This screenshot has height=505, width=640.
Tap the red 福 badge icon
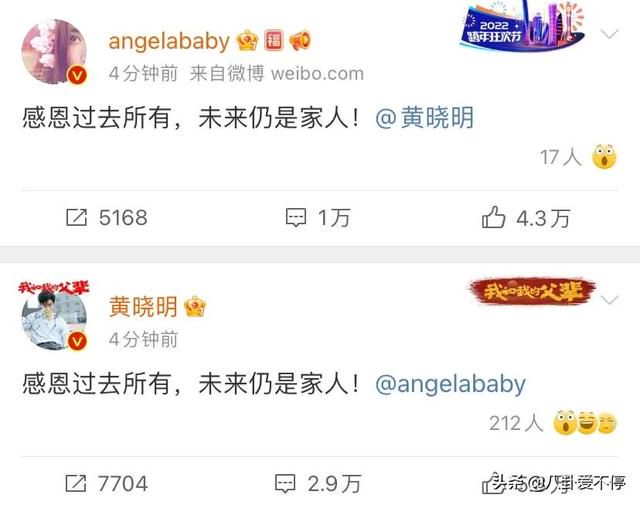point(273,40)
